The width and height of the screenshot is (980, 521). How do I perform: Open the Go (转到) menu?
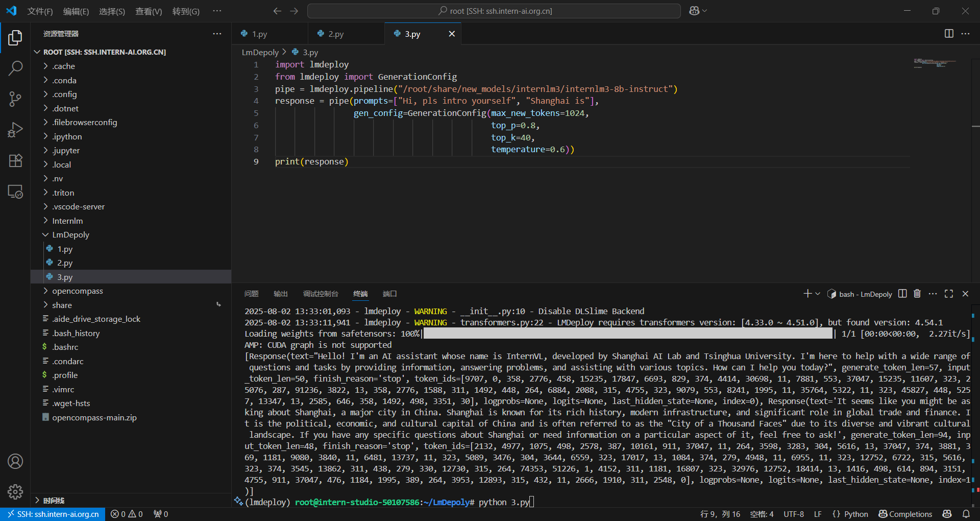tap(186, 11)
